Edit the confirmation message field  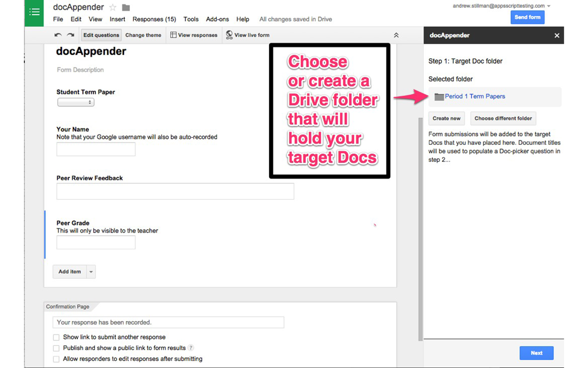click(168, 322)
